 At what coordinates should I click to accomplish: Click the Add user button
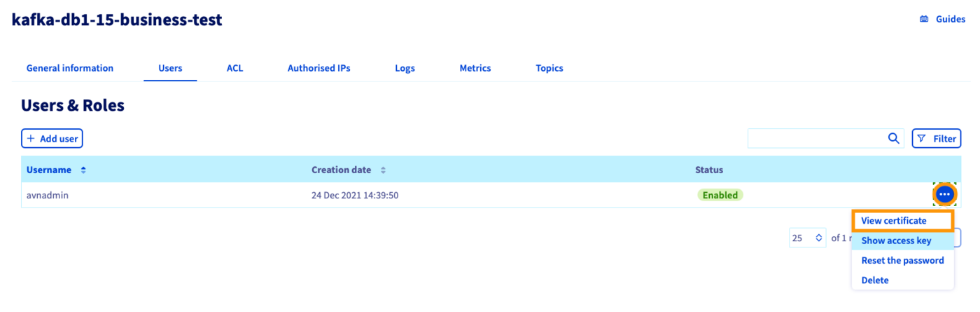click(x=52, y=139)
